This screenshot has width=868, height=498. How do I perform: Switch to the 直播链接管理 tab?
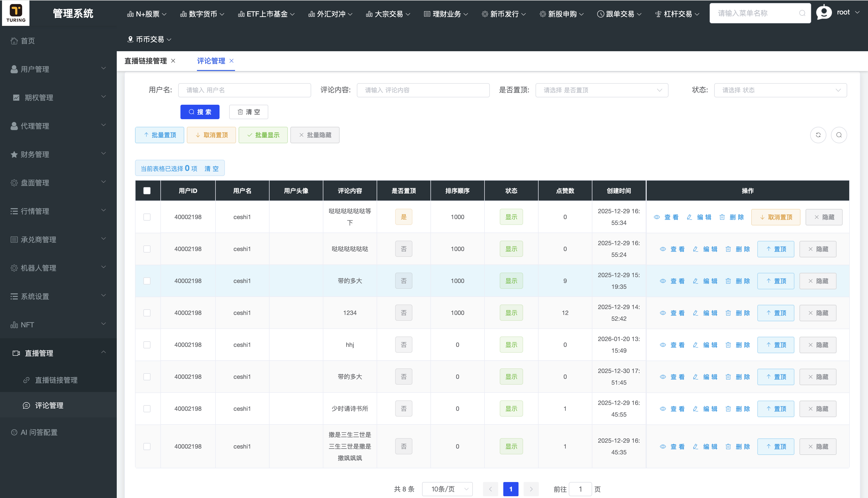[145, 61]
